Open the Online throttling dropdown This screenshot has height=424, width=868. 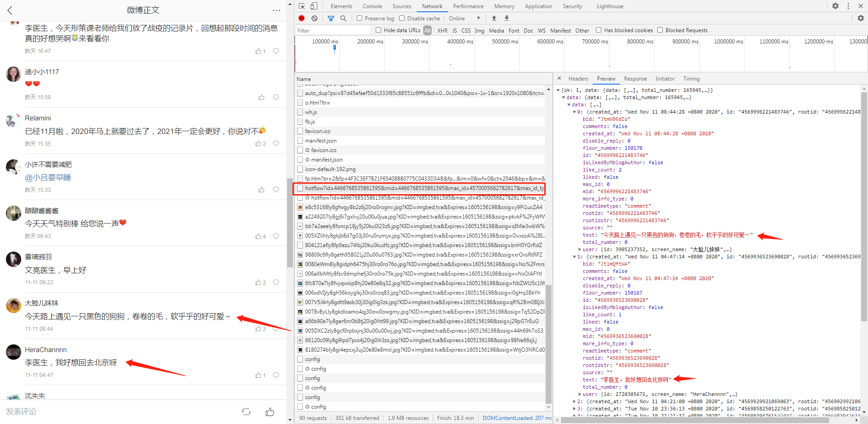tap(465, 19)
